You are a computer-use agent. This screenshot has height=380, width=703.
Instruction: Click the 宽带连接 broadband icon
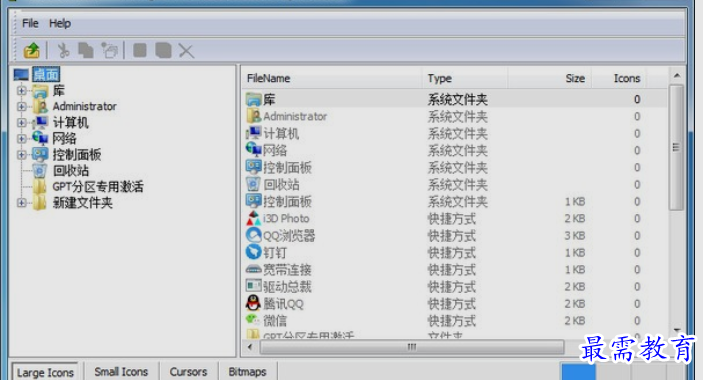[x=253, y=269]
